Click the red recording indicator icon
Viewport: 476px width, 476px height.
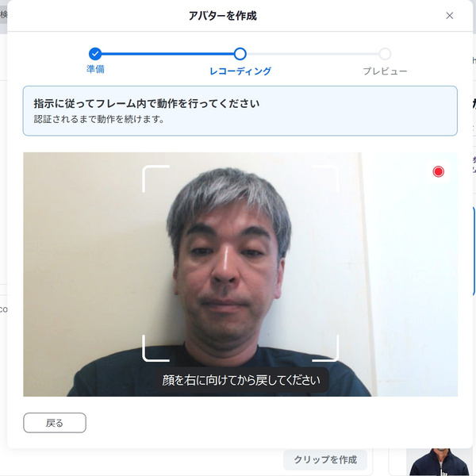(x=438, y=172)
